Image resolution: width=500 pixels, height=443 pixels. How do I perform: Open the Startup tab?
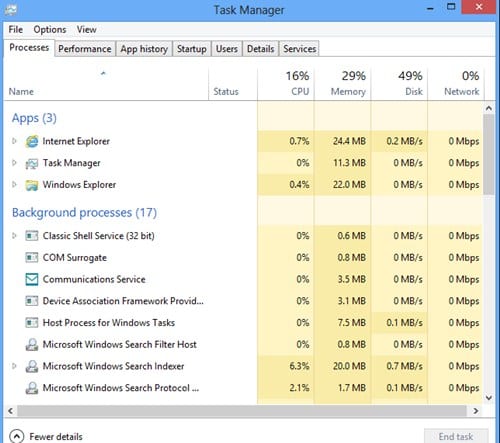pyautogui.click(x=192, y=49)
